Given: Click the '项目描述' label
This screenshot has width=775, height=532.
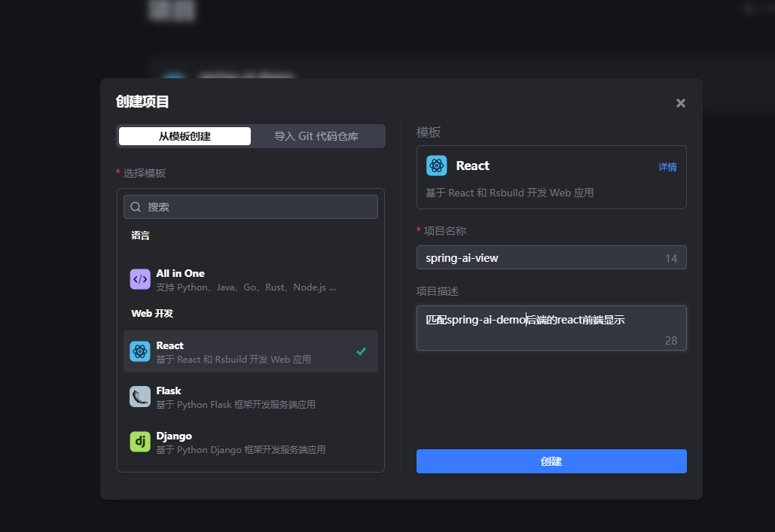Looking at the screenshot, I should click(x=438, y=291).
